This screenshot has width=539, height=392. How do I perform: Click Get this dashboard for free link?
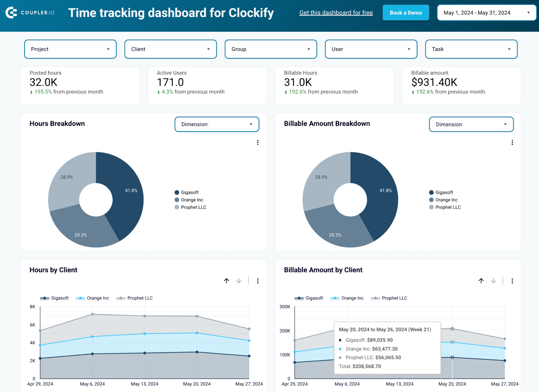(336, 13)
